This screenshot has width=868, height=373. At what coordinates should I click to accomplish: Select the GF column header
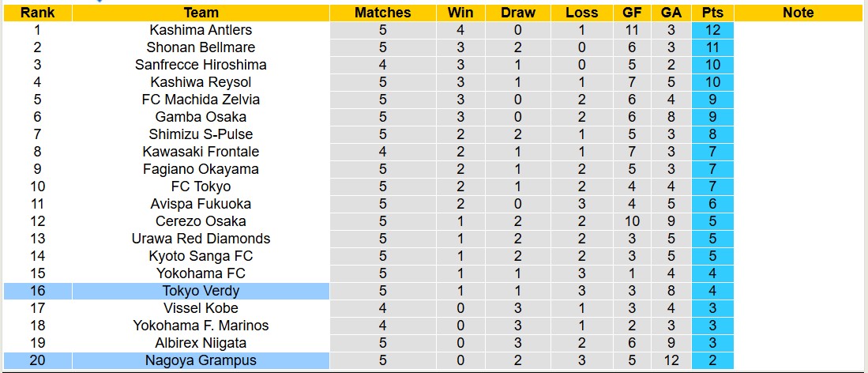point(632,13)
